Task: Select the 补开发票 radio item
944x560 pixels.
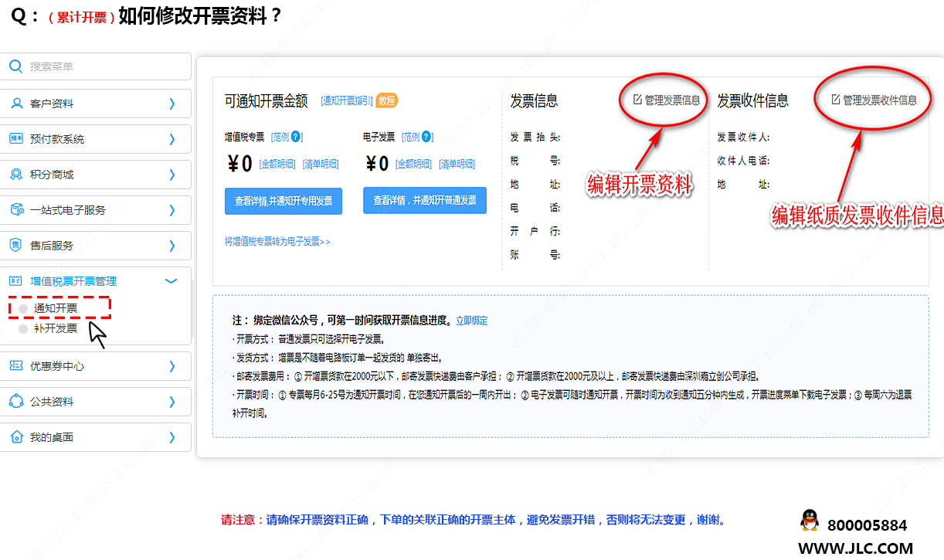Action: 23,328
